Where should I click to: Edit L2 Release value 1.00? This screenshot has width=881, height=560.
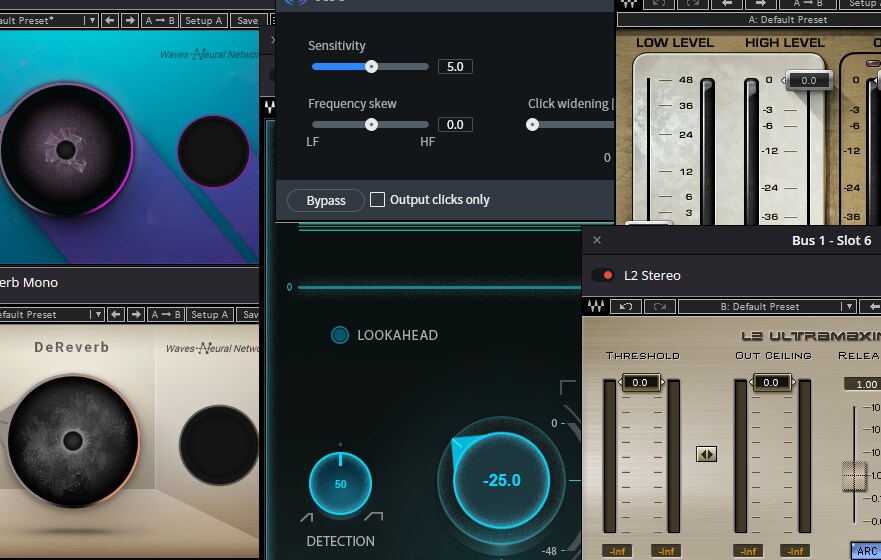point(865,384)
